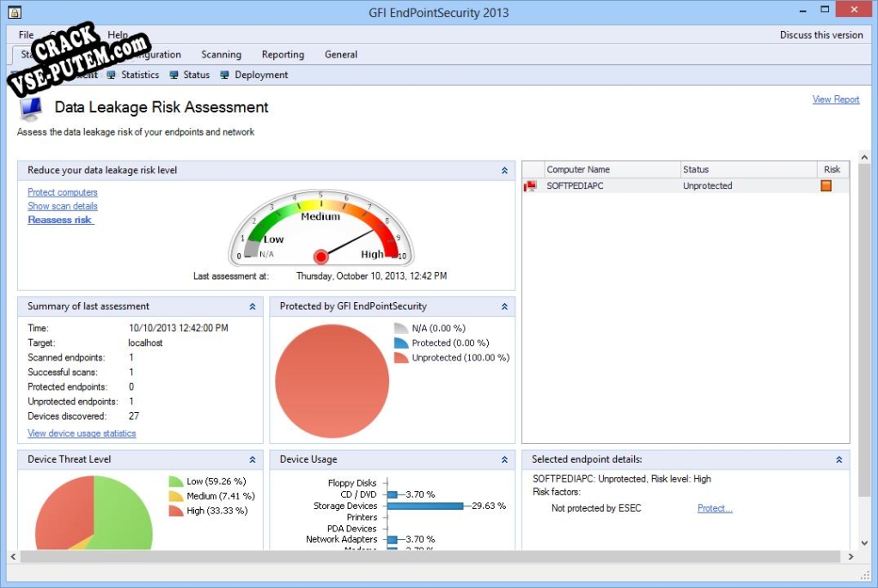Click the View device usage statistics link
Image resolution: width=878 pixels, height=588 pixels.
82,433
